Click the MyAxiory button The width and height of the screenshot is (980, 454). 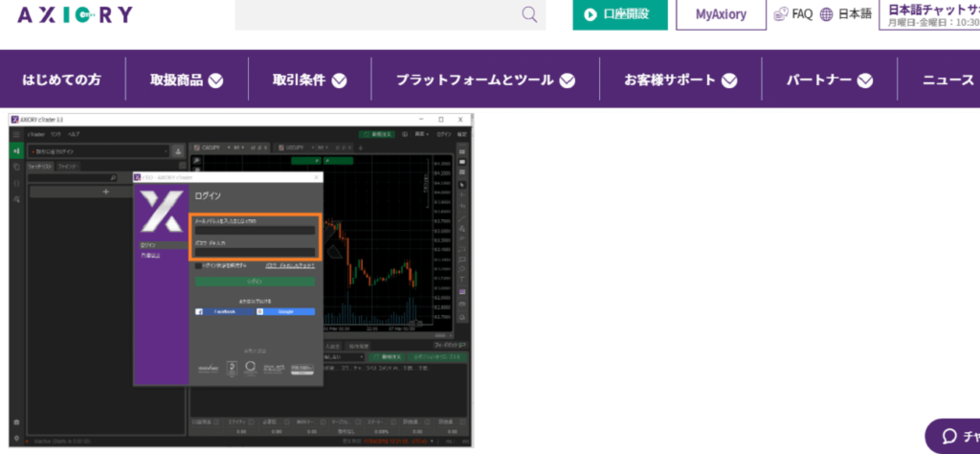pyautogui.click(x=722, y=14)
